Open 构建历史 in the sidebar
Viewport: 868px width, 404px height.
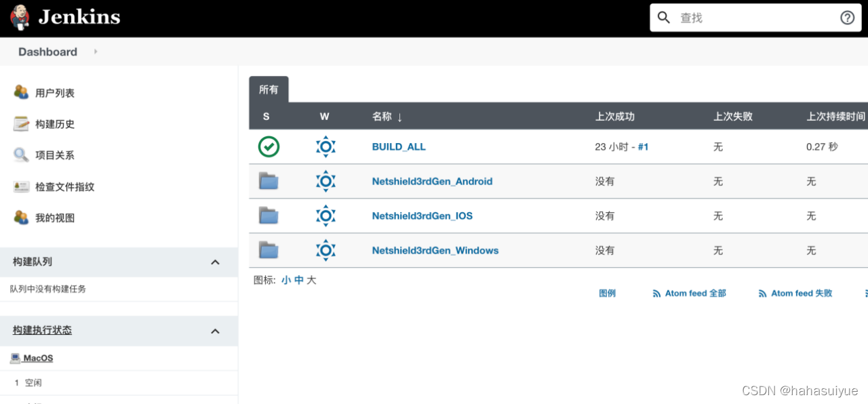pos(55,124)
